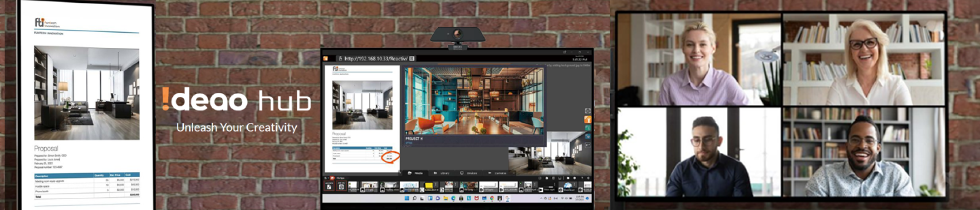Open Windows taskbar Search
The image size is (980, 210).
(x=415, y=198)
